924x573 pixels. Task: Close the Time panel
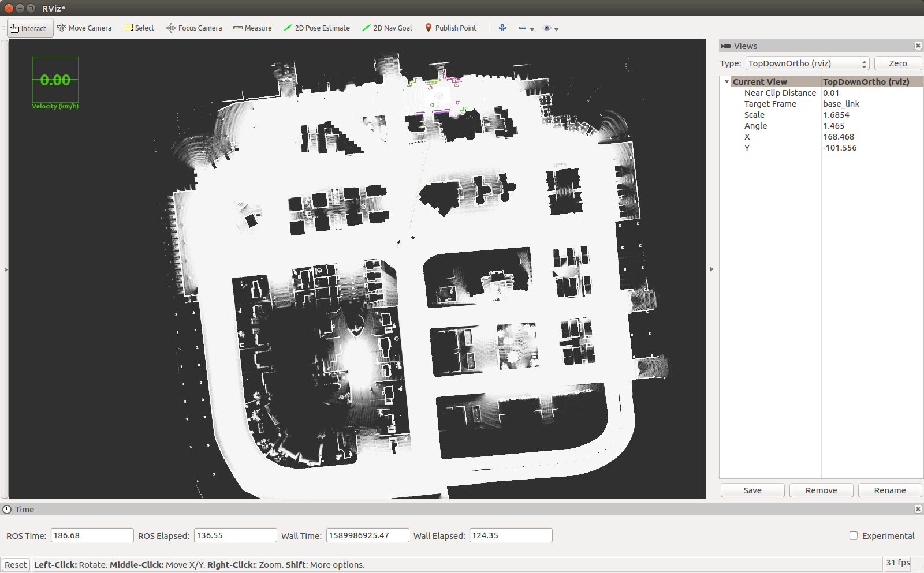tap(918, 509)
